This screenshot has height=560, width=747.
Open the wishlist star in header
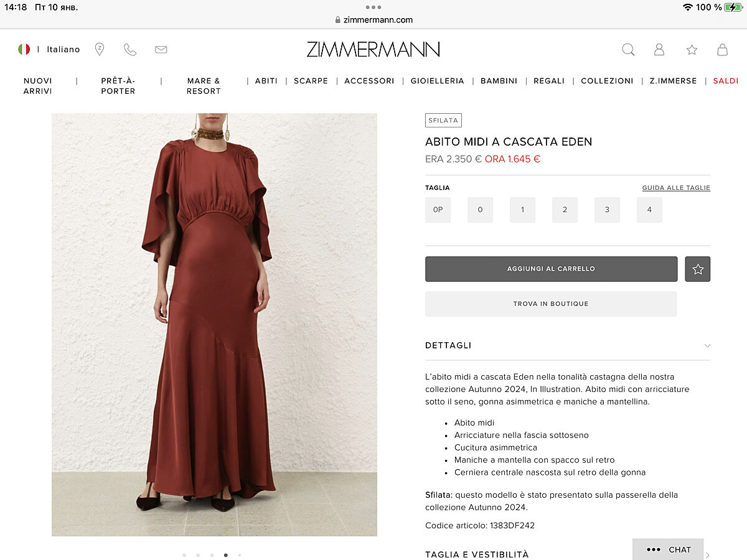click(x=692, y=50)
